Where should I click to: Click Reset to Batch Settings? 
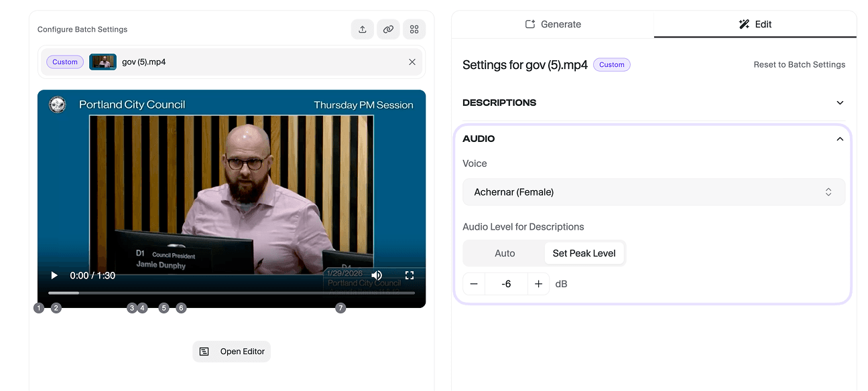(799, 64)
